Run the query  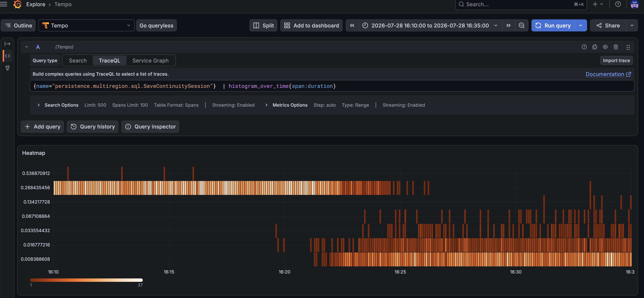coord(553,26)
